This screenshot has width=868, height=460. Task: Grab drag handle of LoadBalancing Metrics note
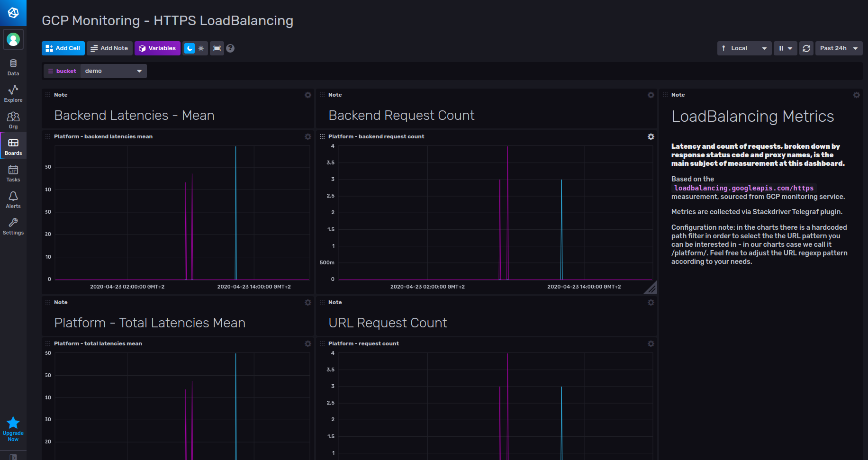(665, 95)
